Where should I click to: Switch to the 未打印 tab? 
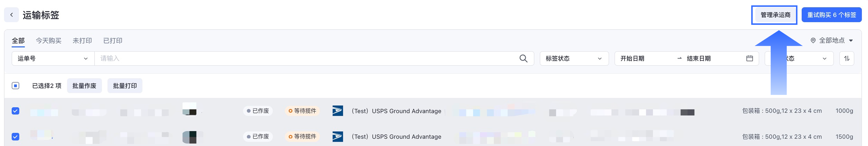tap(82, 41)
